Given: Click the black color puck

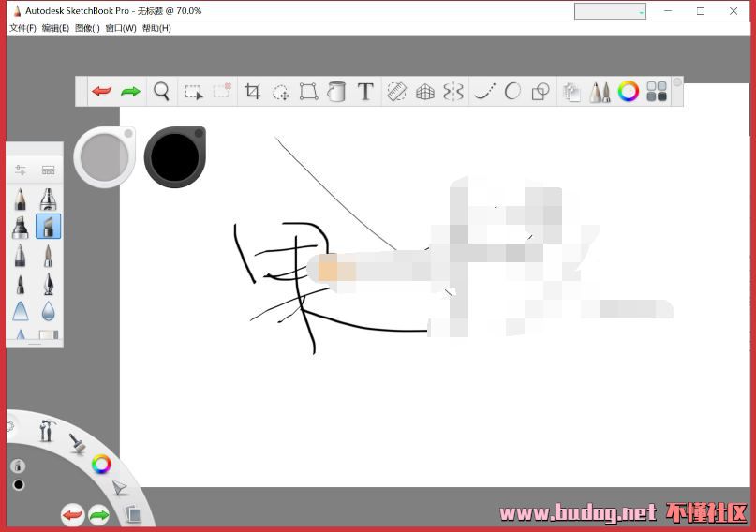Looking at the screenshot, I should (173, 157).
